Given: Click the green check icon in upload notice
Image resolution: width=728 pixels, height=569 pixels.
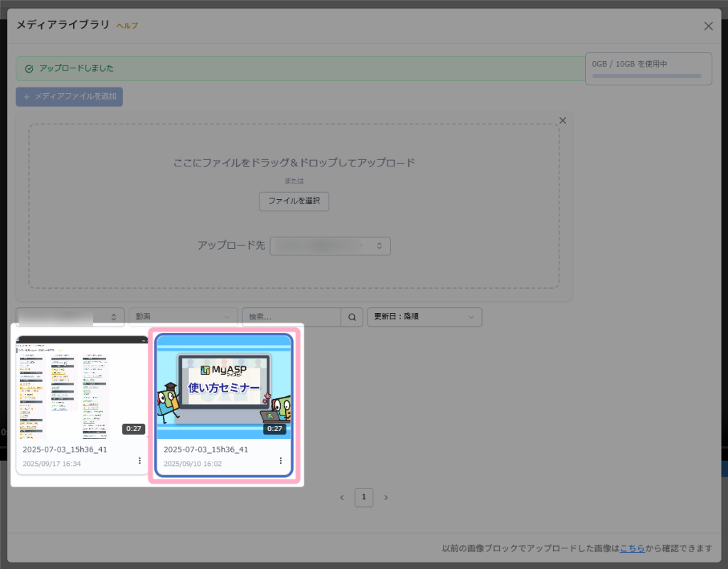Looking at the screenshot, I should 29,69.
